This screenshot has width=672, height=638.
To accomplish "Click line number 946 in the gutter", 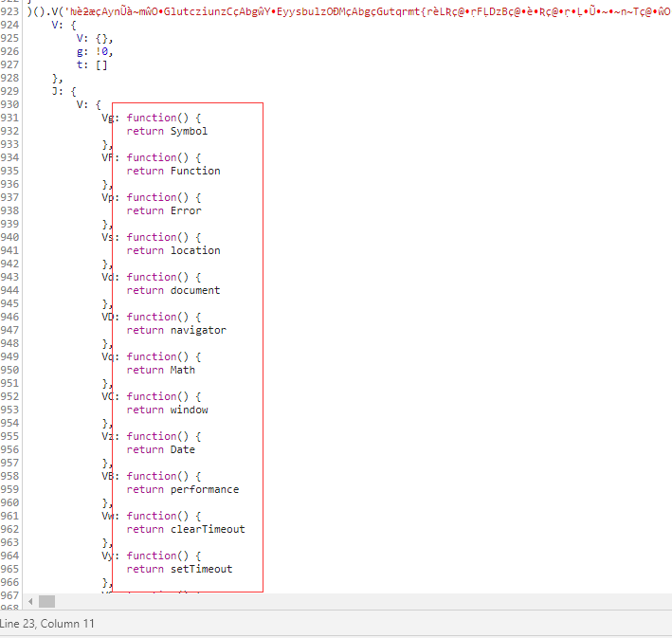I will [9, 317].
